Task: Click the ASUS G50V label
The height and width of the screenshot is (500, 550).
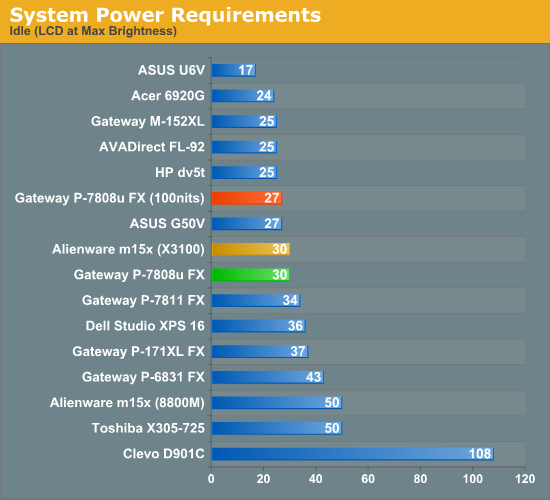Action: [167, 224]
